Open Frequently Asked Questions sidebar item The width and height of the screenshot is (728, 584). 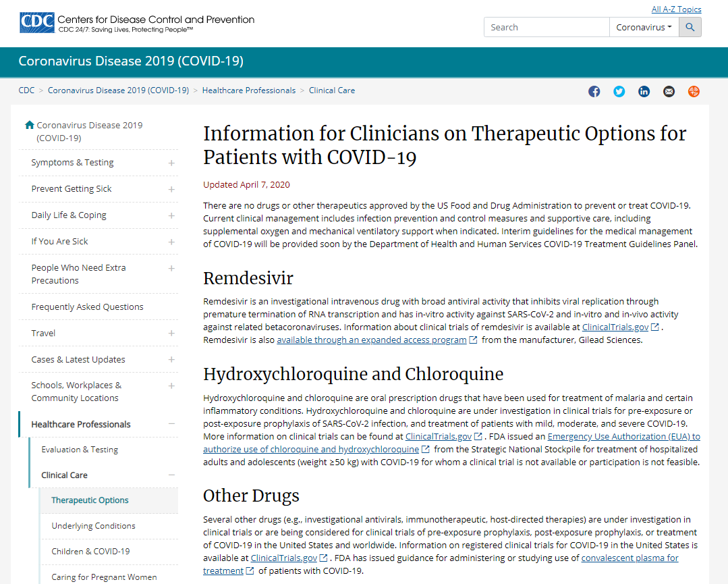[x=87, y=307]
